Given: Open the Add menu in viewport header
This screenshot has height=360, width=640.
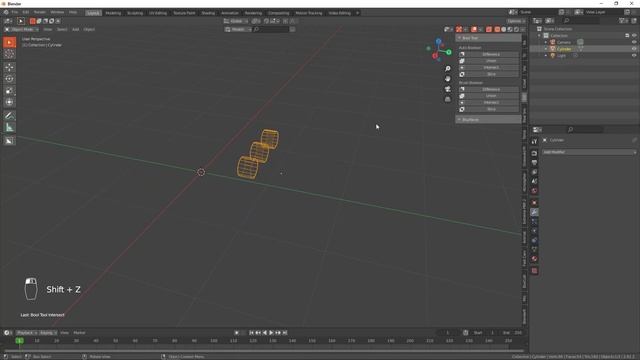Looking at the screenshot, I should coord(76,29).
